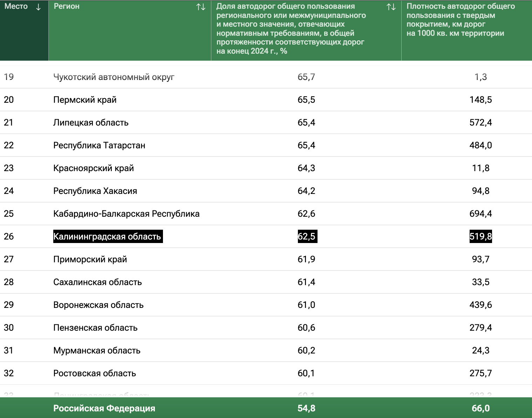The height and width of the screenshot is (418, 532).
Task: Click Воронежская область region name
Action: click(x=98, y=305)
